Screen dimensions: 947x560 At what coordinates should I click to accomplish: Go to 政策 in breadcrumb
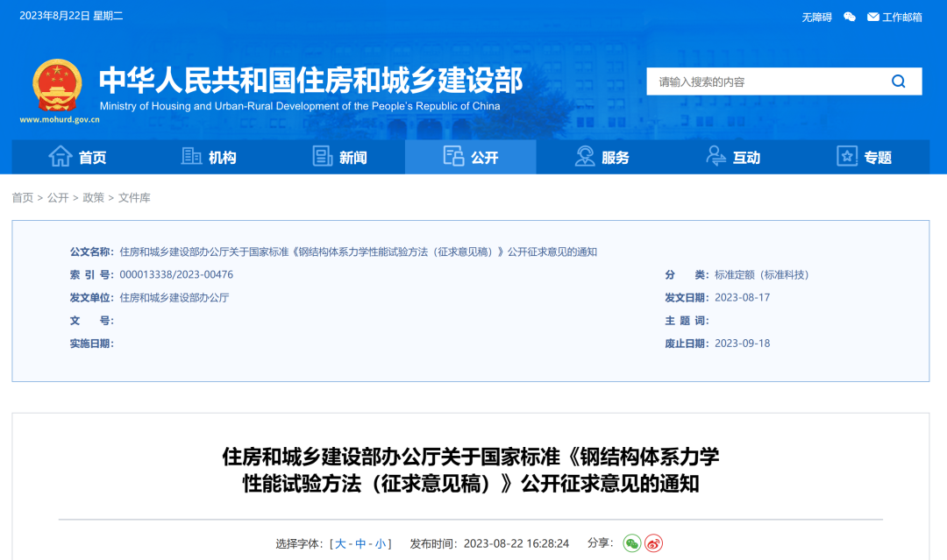[x=94, y=198]
